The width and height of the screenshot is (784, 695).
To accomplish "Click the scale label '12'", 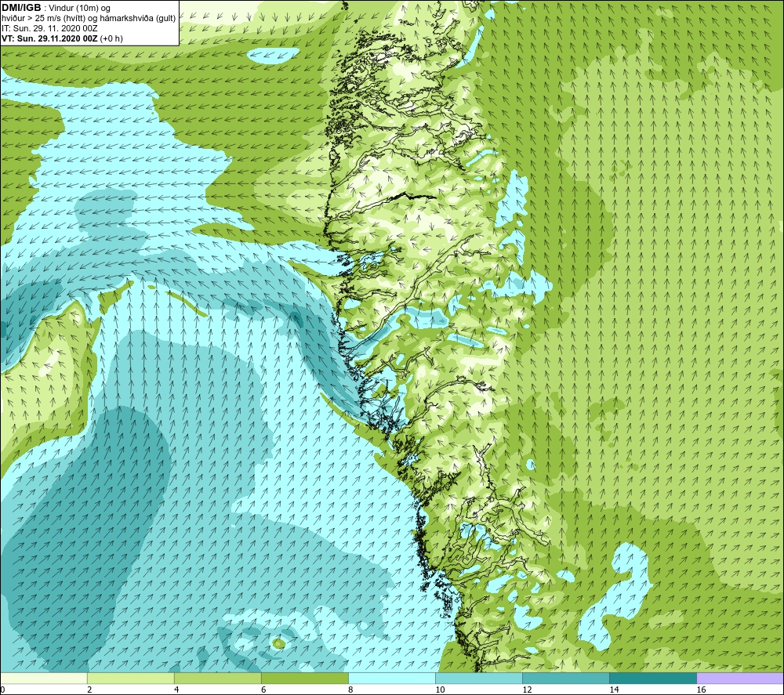I will (527, 690).
